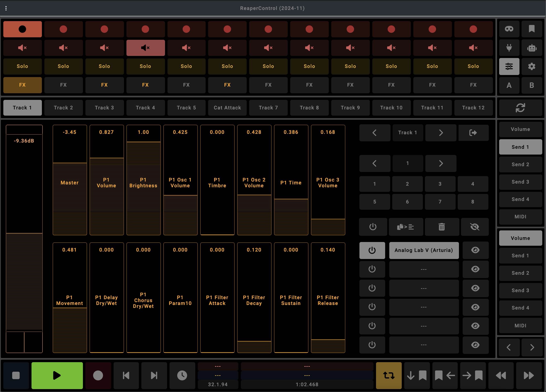Go to next track using right chevron
This screenshot has height=392, width=546.
point(440,133)
